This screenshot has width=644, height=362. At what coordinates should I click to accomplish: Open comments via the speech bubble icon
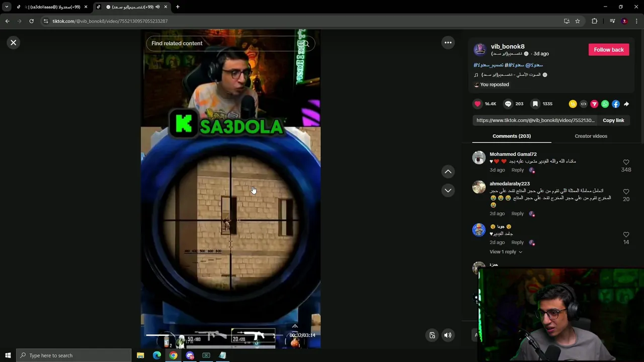508,104
